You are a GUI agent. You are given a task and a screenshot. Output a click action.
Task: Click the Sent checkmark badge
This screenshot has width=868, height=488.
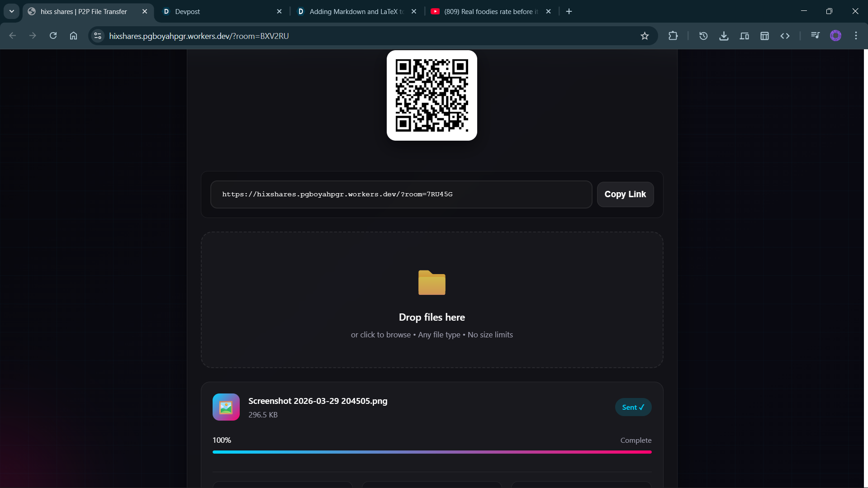tap(633, 407)
